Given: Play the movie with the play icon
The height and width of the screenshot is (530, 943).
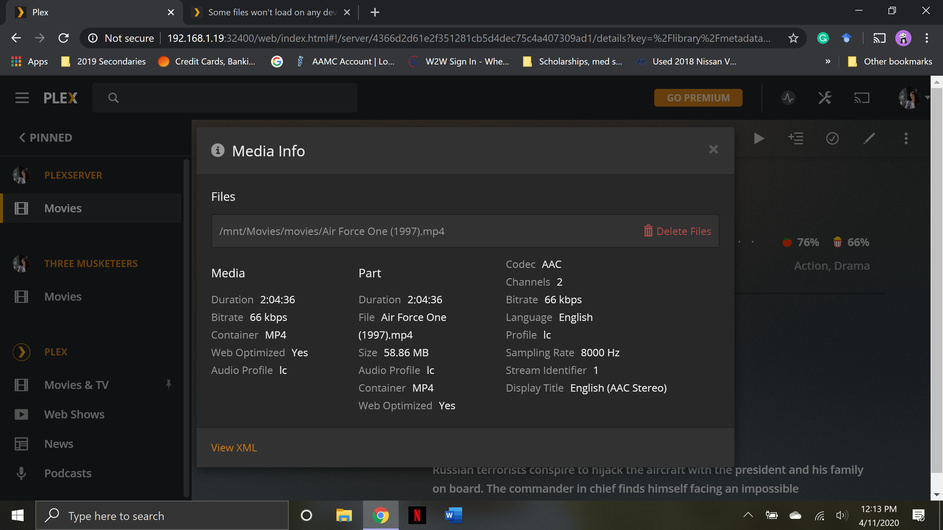Looking at the screenshot, I should point(759,138).
